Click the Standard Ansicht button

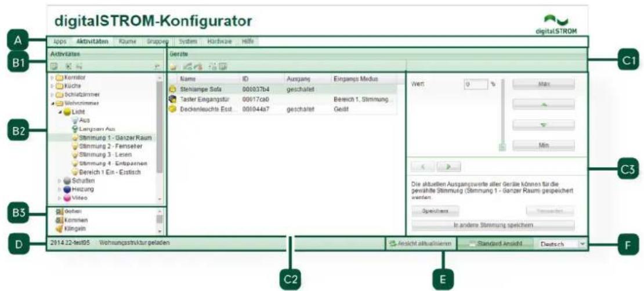tap(495, 244)
